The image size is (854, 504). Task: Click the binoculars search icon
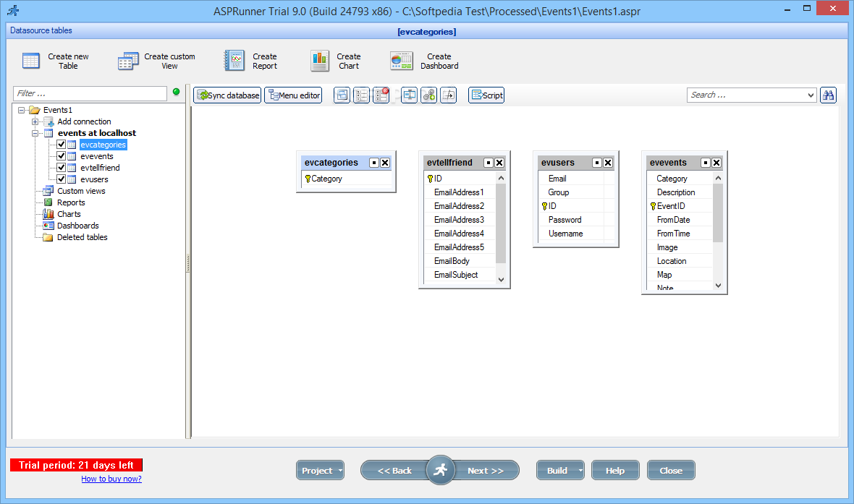(x=829, y=95)
